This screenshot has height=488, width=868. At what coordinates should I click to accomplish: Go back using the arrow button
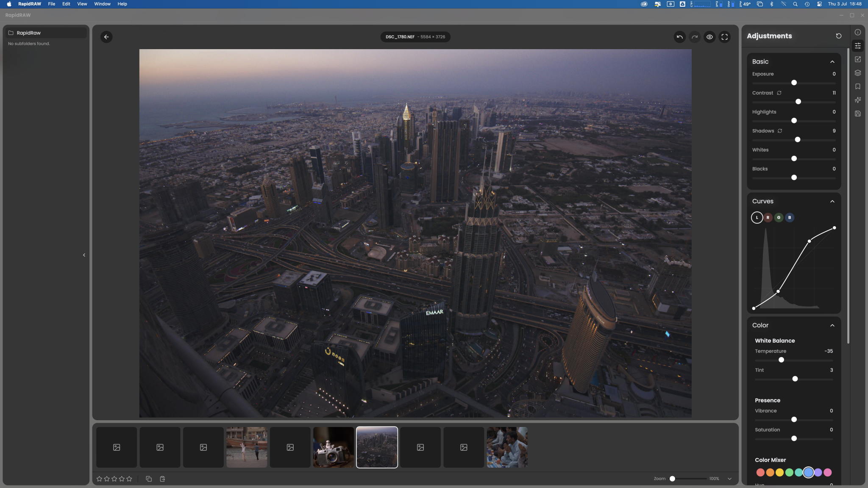coord(106,37)
